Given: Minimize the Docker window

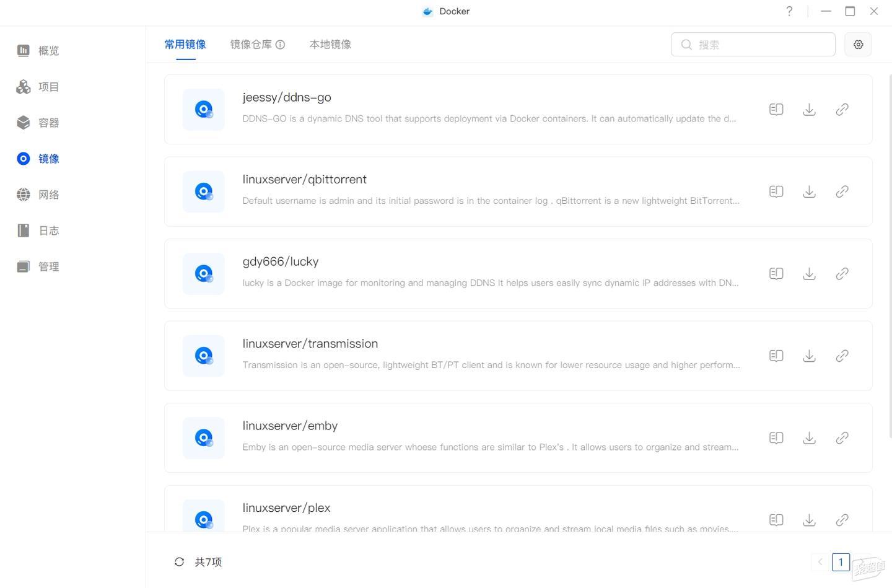Looking at the screenshot, I should coord(826,11).
